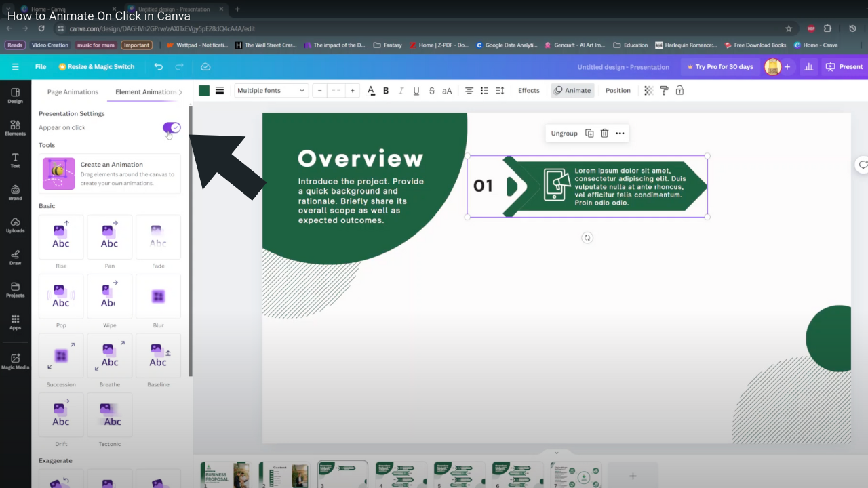This screenshot has height=488, width=868.
Task: Open the line spacing options
Action: [x=500, y=91]
